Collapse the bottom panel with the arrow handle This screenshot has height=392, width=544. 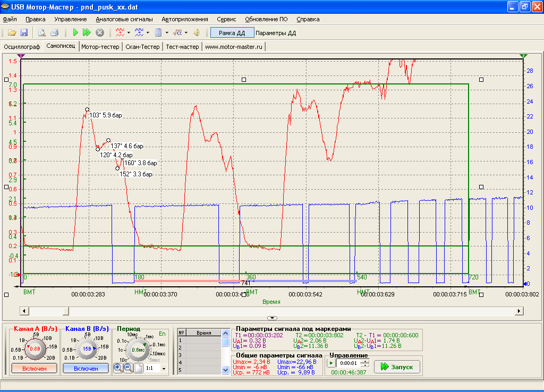[x=272, y=318]
